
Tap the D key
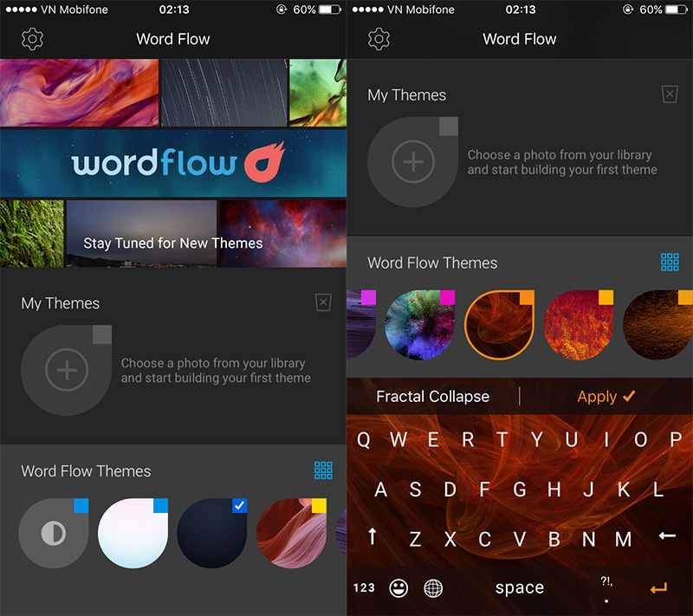[450, 490]
